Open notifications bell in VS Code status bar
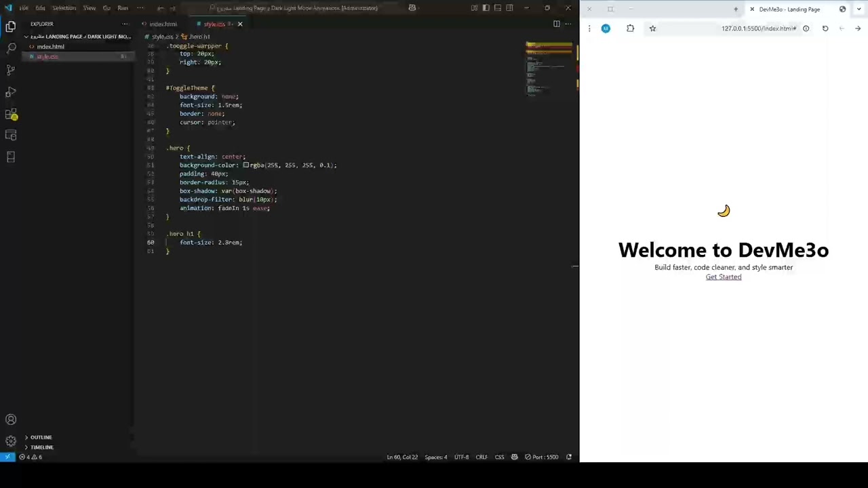The width and height of the screenshot is (868, 488). (x=569, y=457)
